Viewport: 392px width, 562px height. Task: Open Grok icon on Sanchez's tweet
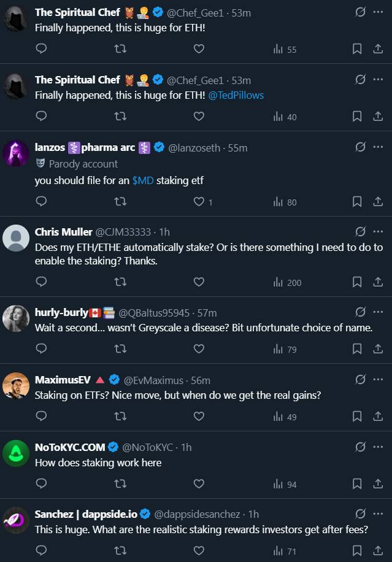coord(361,514)
